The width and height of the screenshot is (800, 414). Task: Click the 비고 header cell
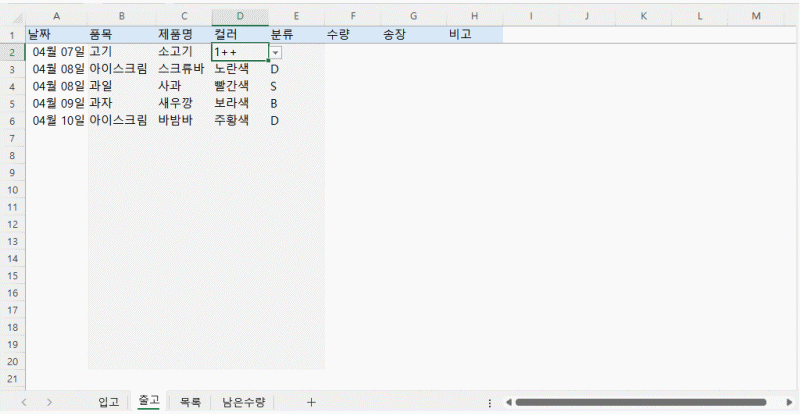[x=474, y=35]
